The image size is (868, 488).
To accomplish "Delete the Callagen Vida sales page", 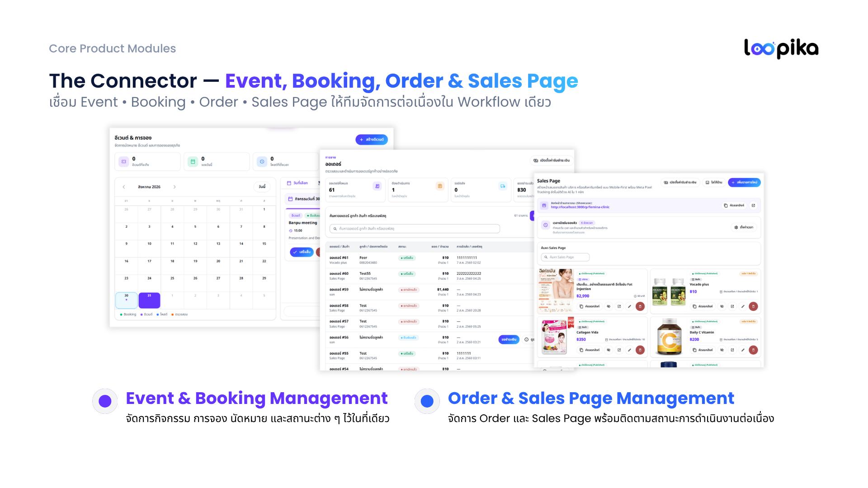I will pyautogui.click(x=640, y=350).
